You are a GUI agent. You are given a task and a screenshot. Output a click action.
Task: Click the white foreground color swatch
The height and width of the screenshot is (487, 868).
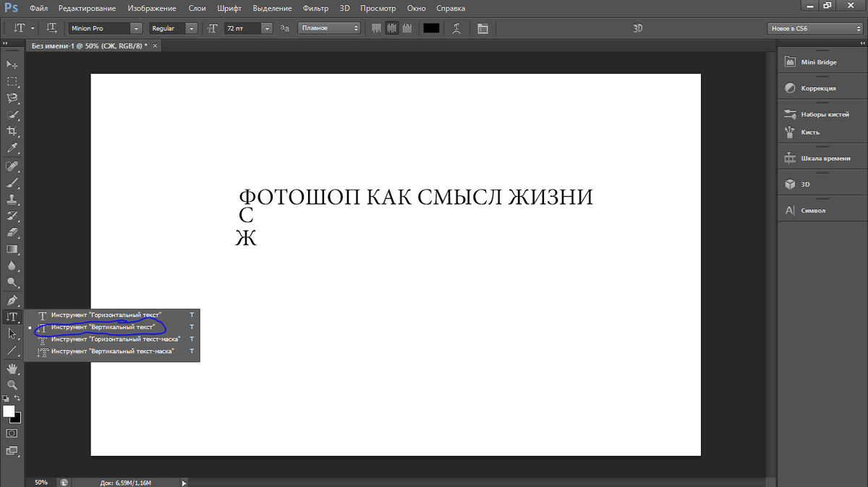[9, 410]
